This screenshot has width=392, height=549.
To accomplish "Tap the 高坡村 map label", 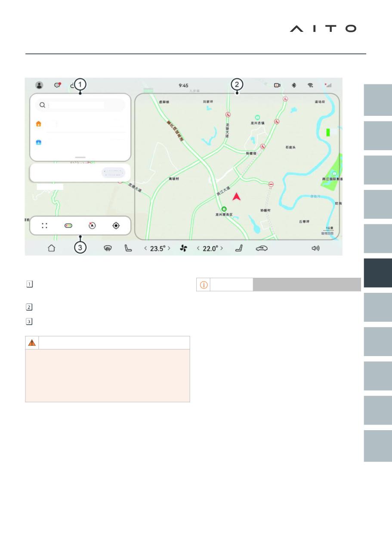I will point(175,178).
